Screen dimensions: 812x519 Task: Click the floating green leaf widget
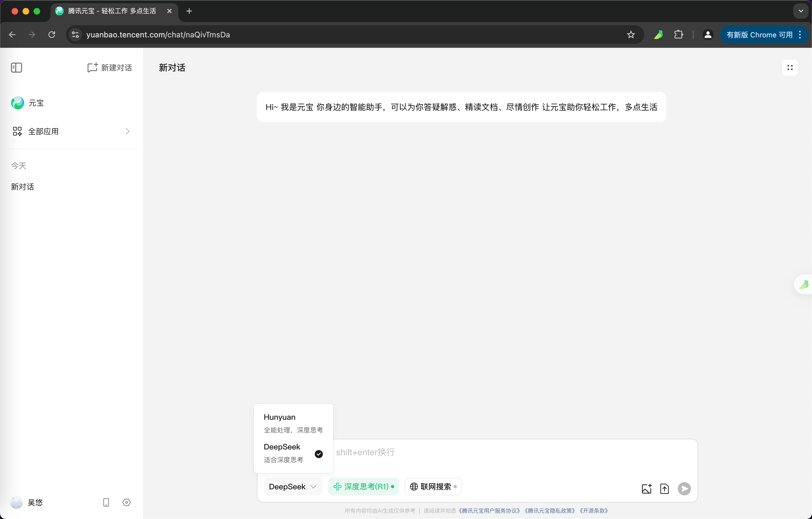click(x=804, y=285)
